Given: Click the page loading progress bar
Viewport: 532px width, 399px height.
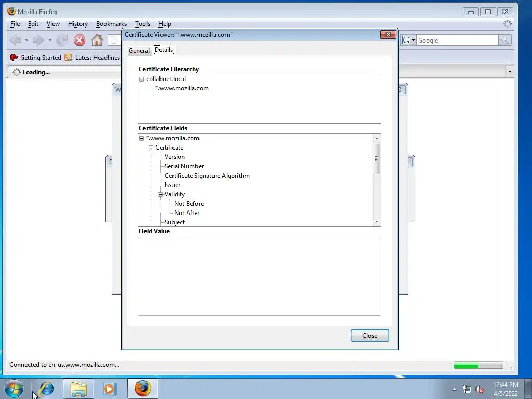Looking at the screenshot, I should 478,365.
